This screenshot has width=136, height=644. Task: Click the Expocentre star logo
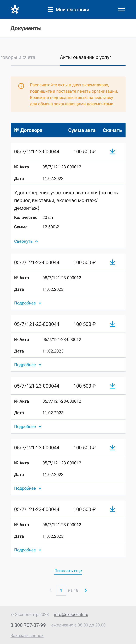click(x=15, y=9)
